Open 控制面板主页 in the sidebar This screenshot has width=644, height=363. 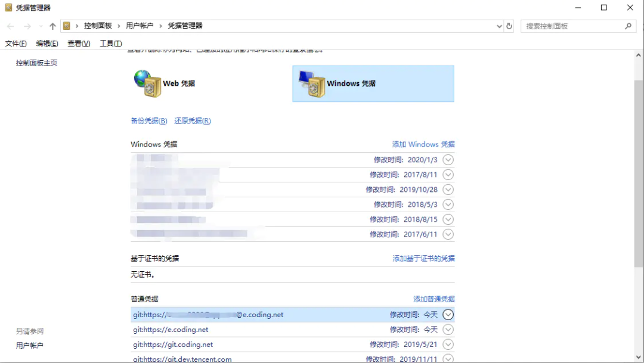coord(36,63)
